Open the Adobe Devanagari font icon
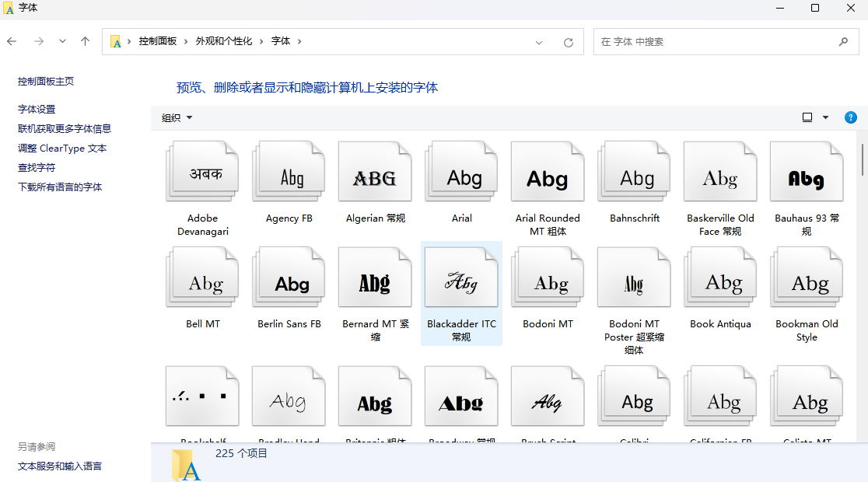This screenshot has height=482, width=868. pyautogui.click(x=202, y=172)
